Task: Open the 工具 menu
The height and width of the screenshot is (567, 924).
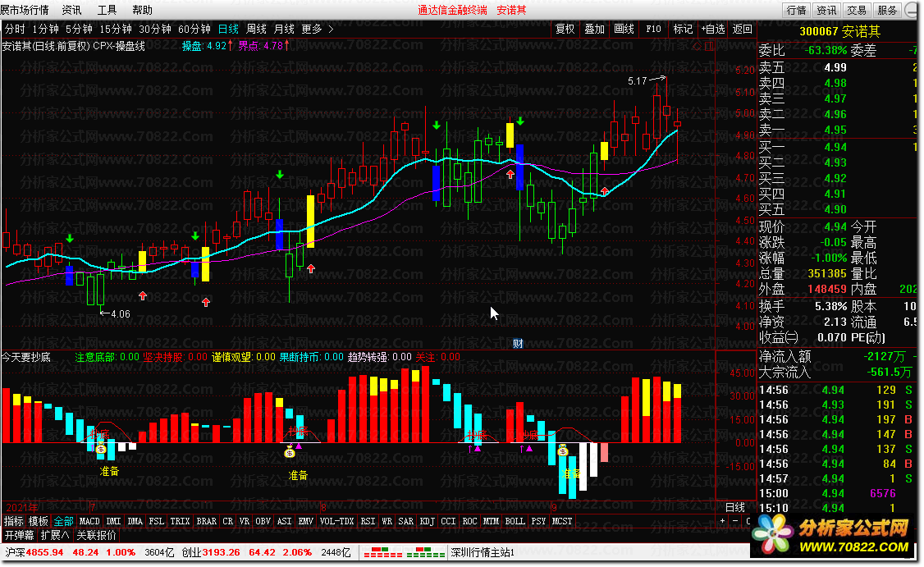Action: pos(107,10)
